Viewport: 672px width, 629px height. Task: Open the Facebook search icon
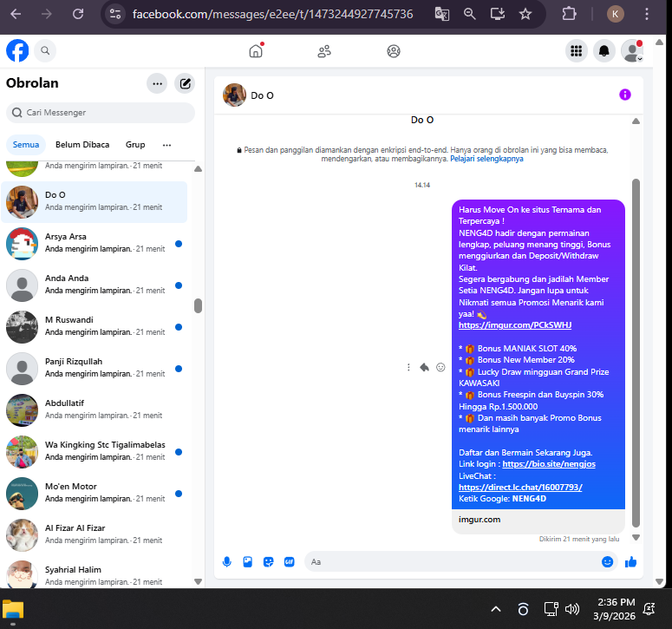(45, 50)
